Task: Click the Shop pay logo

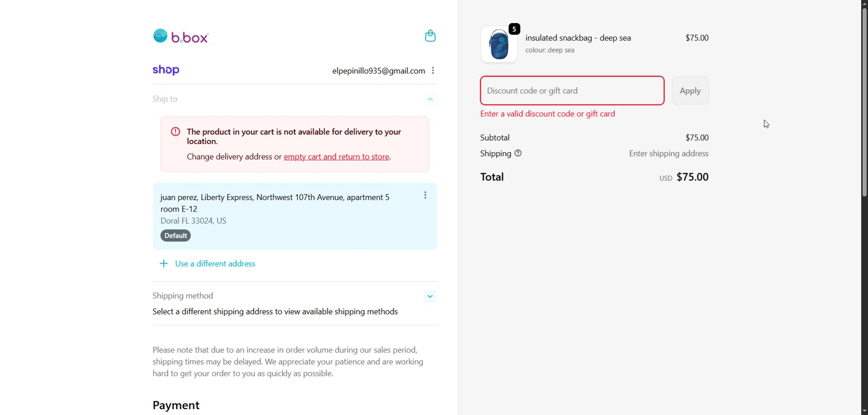Action: click(x=166, y=70)
